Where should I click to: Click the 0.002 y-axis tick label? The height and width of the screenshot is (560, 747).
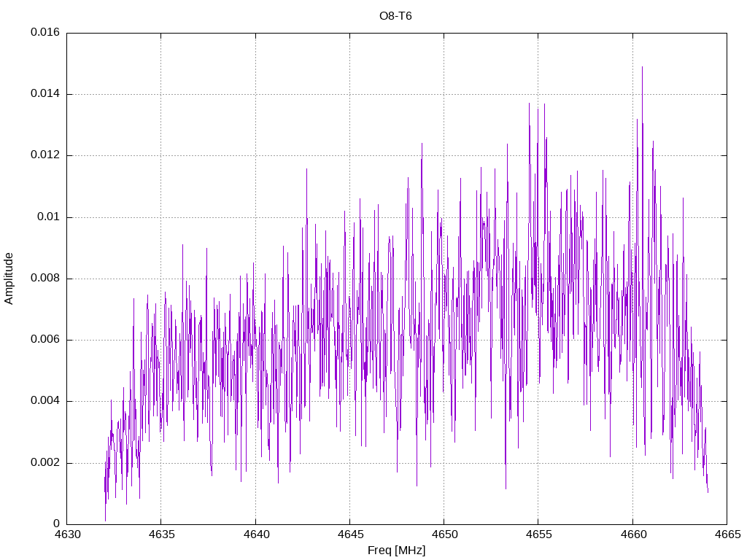tap(45, 462)
